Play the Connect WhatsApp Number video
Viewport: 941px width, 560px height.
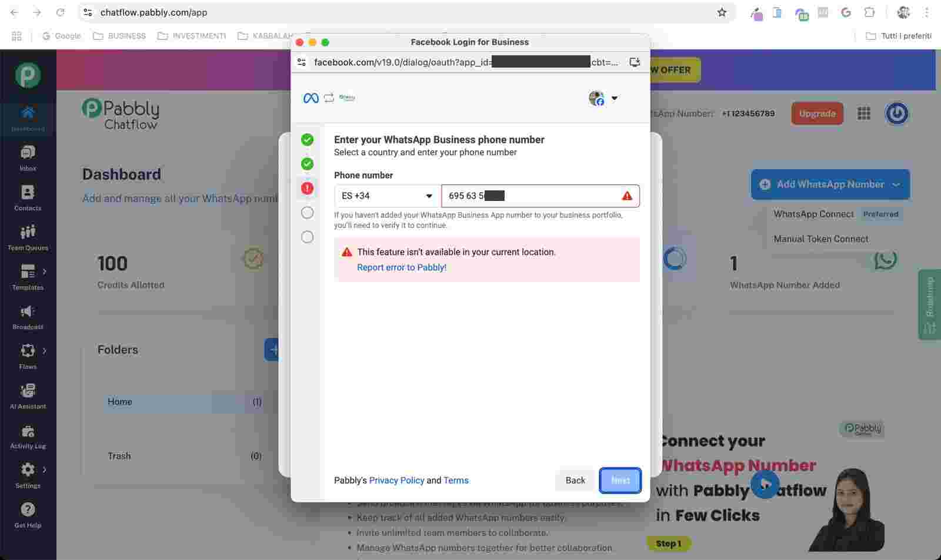765,484
